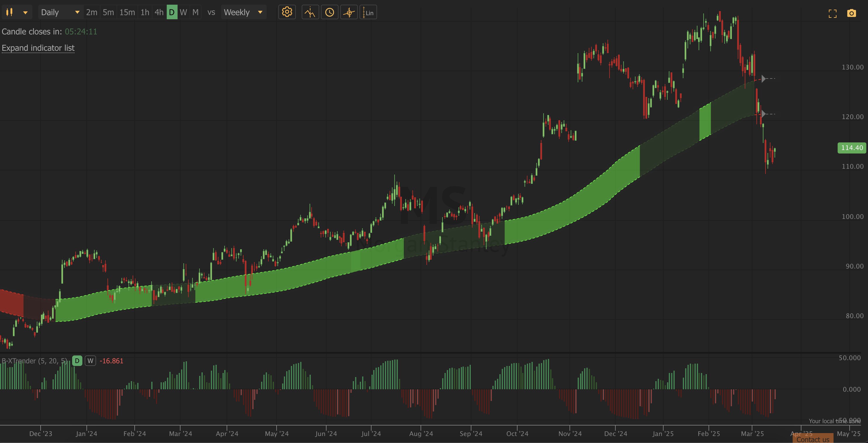Toggle the D button on B-XTrender indicator
868x443 pixels.
point(77,361)
